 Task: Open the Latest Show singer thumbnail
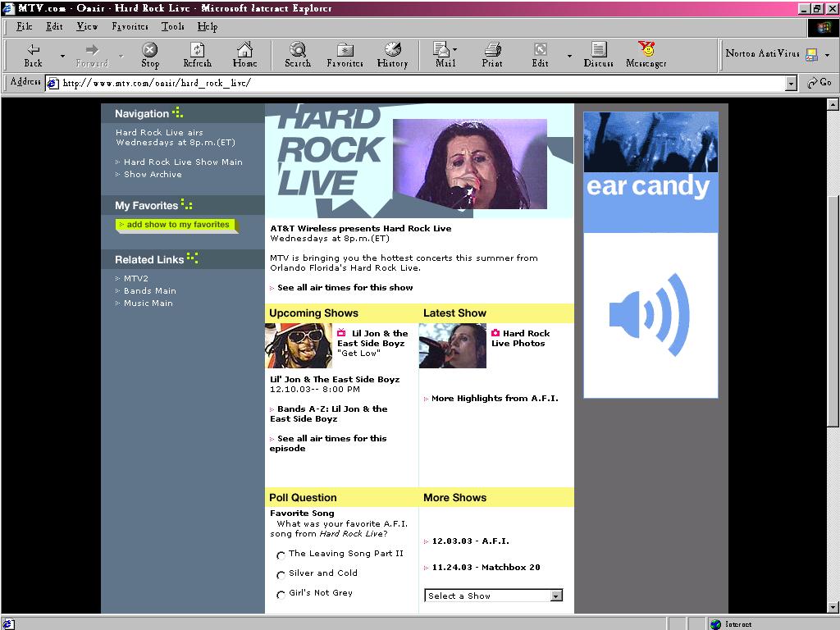[453, 345]
